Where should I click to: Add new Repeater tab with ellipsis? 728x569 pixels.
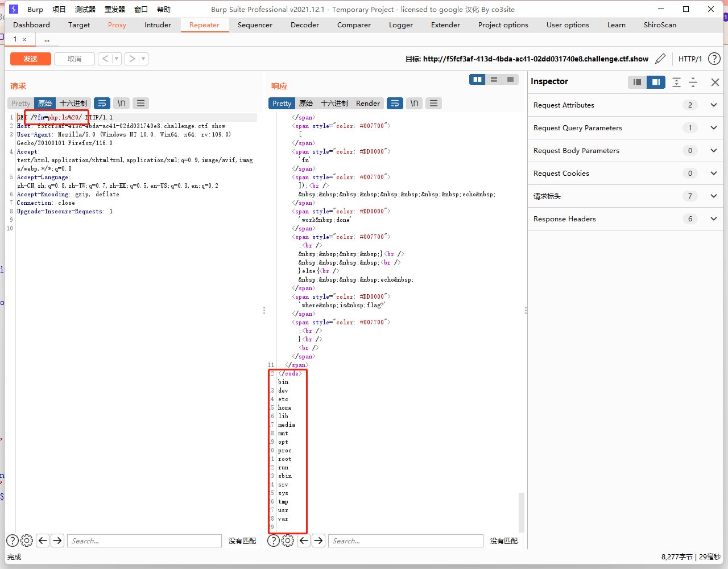point(47,39)
